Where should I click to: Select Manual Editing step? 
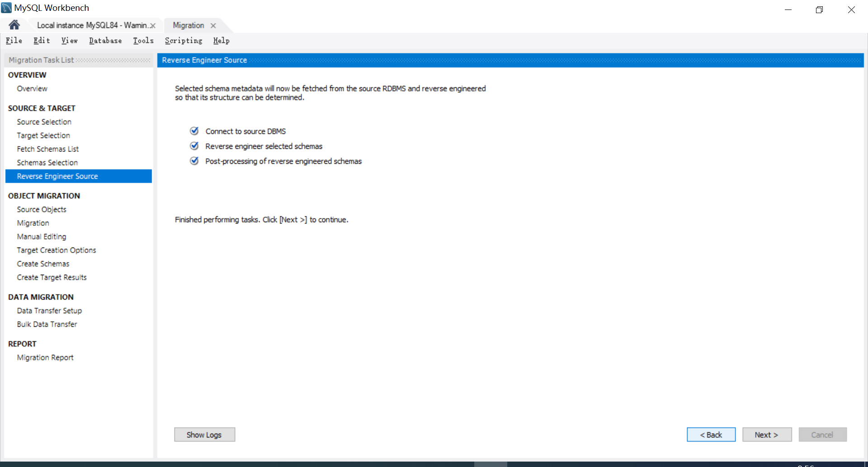point(42,237)
